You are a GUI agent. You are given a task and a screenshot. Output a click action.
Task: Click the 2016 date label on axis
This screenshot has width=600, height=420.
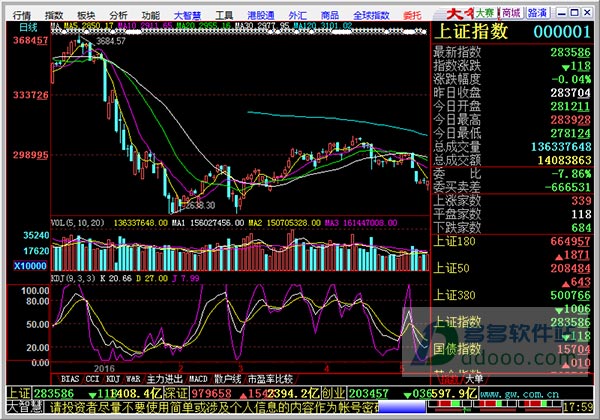tap(104, 368)
